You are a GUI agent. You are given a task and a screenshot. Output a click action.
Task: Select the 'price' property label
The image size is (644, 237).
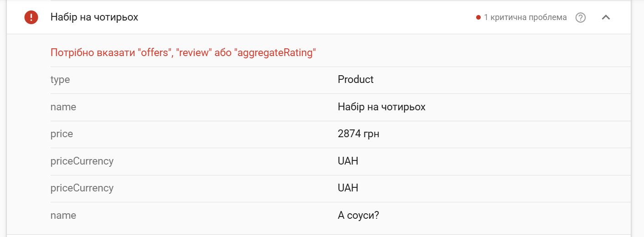coord(62,134)
